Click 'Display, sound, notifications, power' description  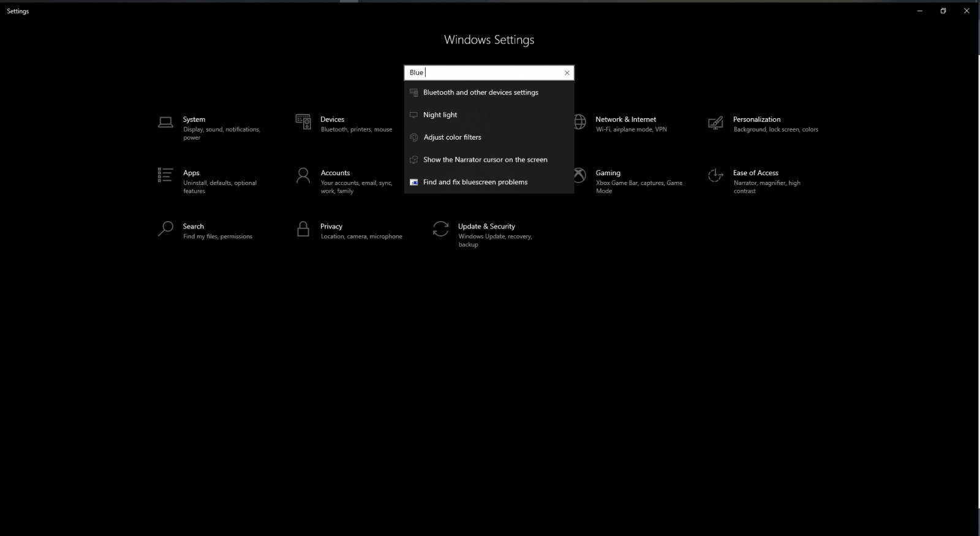coord(222,134)
